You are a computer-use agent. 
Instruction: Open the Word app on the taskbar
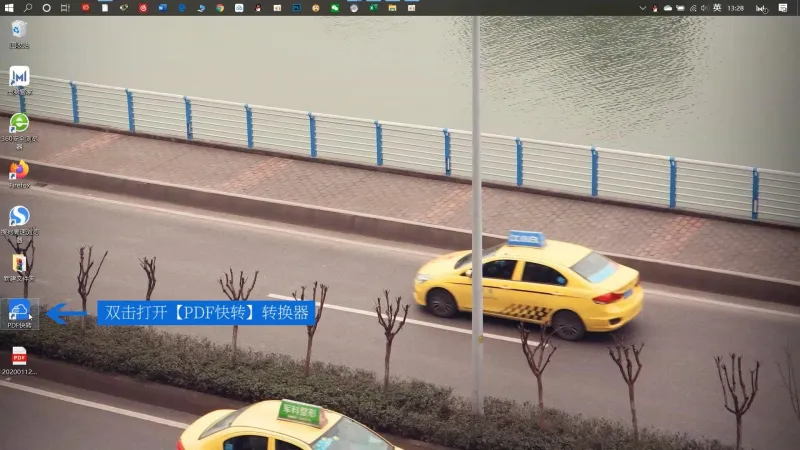pyautogui.click(x=162, y=8)
